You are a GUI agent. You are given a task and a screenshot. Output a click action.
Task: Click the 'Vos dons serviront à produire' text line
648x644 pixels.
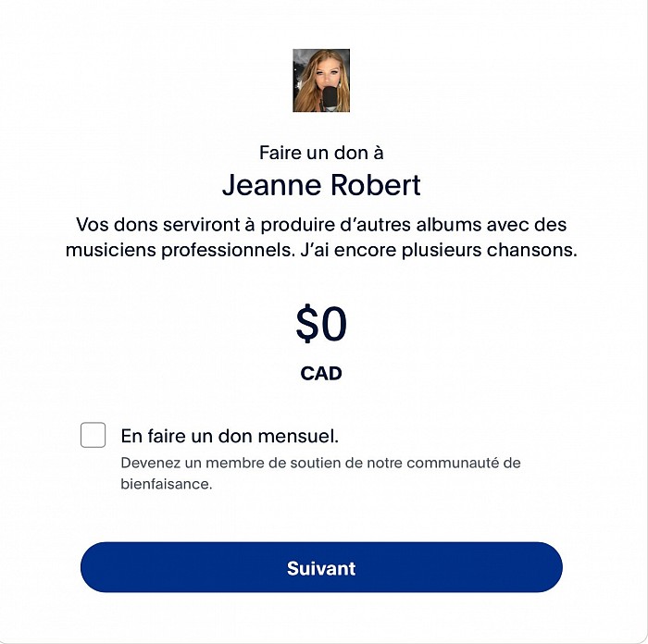[321, 225]
